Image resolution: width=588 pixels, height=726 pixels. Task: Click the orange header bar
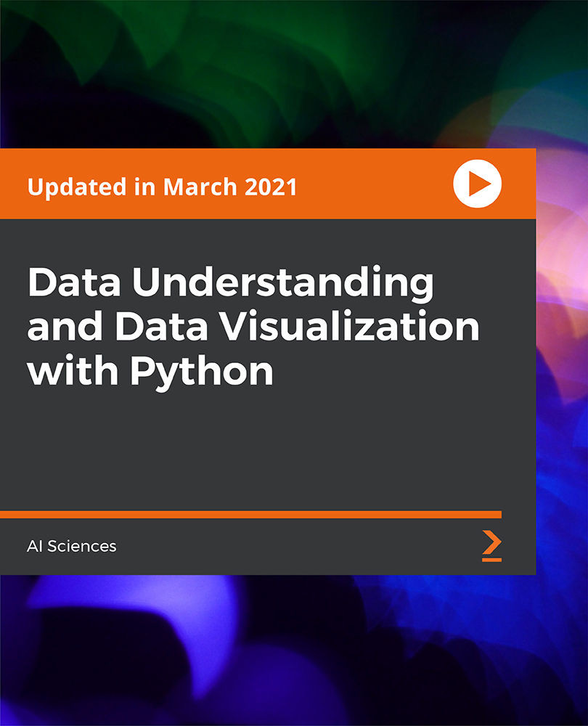pyautogui.click(x=218, y=184)
